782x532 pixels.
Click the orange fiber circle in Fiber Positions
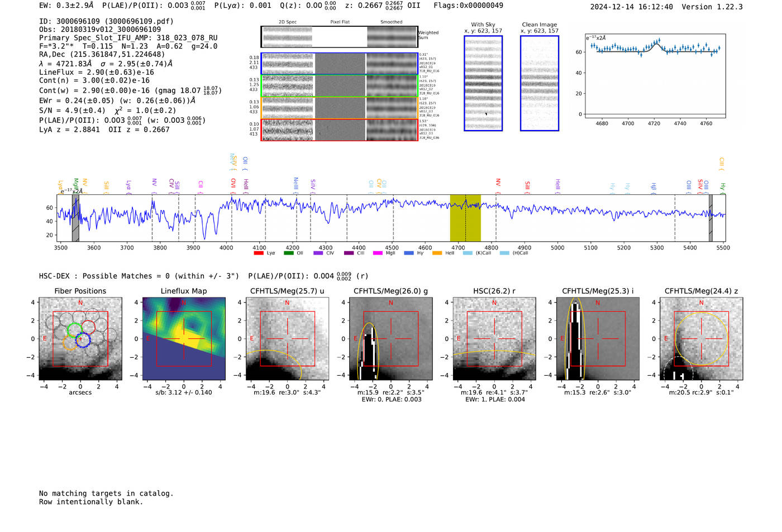tap(70, 343)
